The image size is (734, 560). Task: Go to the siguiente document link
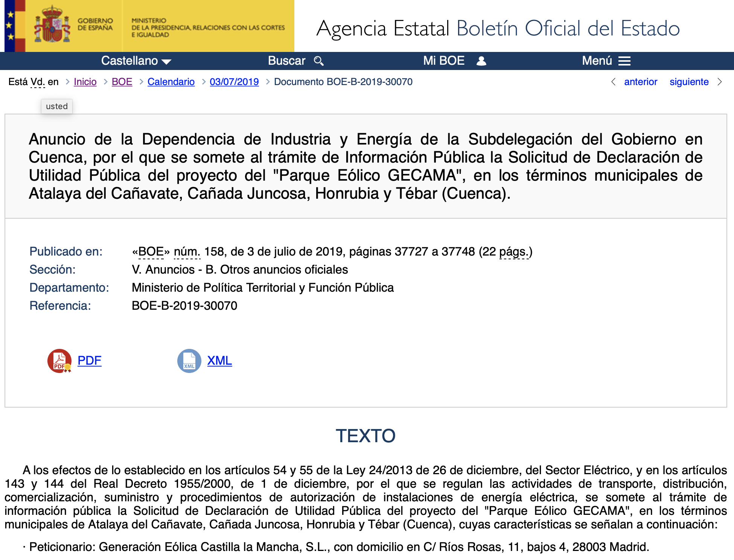[x=689, y=82]
